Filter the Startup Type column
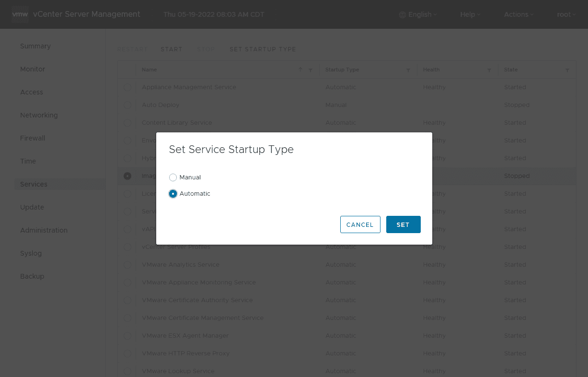 click(408, 70)
